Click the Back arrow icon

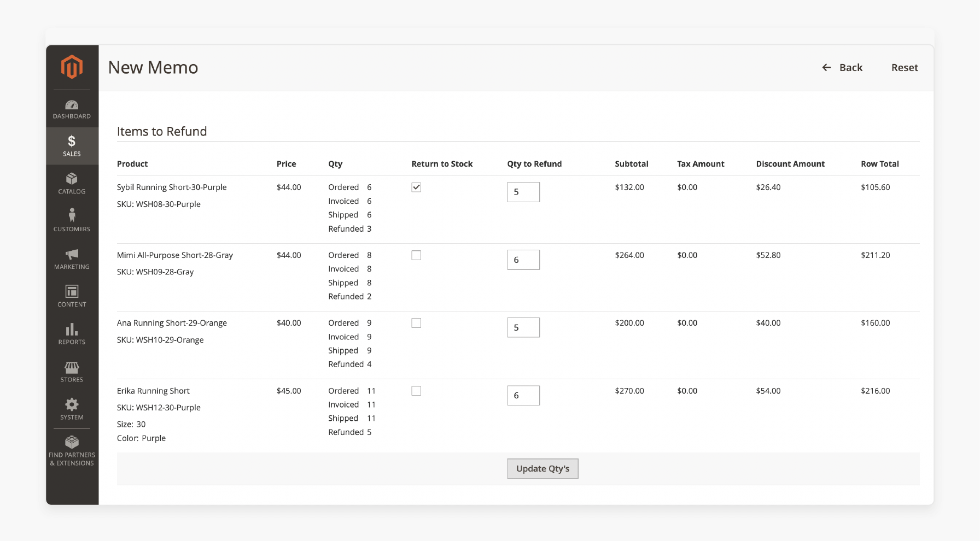click(x=826, y=67)
